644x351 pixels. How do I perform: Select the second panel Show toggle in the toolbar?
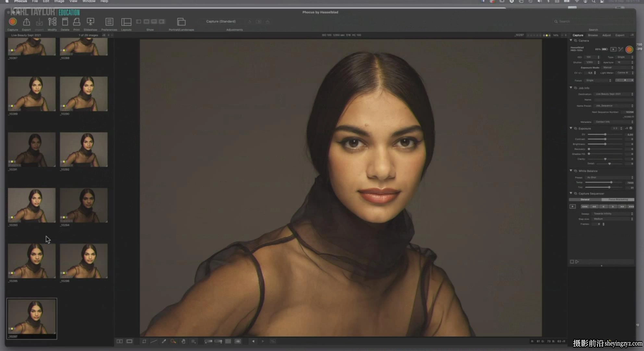pyautogui.click(x=146, y=21)
